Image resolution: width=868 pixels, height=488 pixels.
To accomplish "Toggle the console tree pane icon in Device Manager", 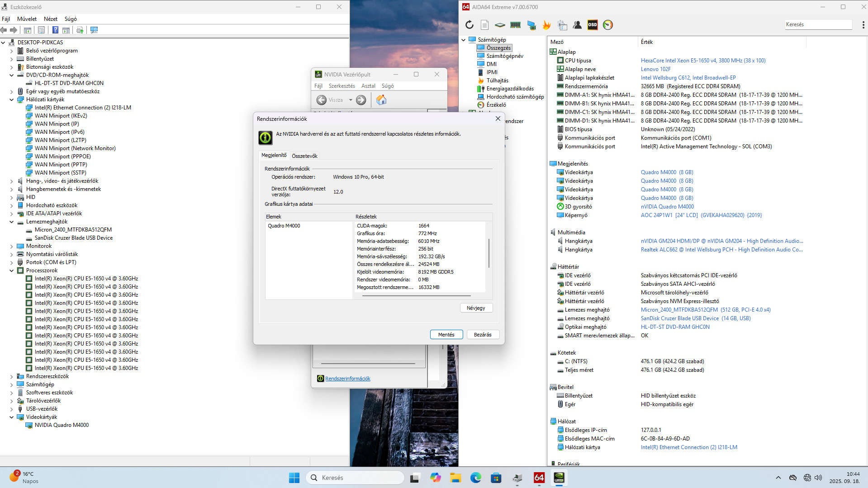I will 28,30.
